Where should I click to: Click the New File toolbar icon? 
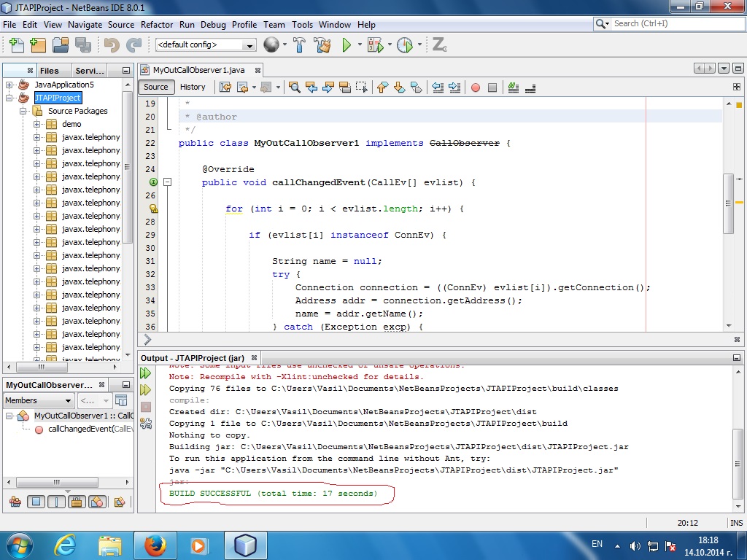(x=16, y=45)
